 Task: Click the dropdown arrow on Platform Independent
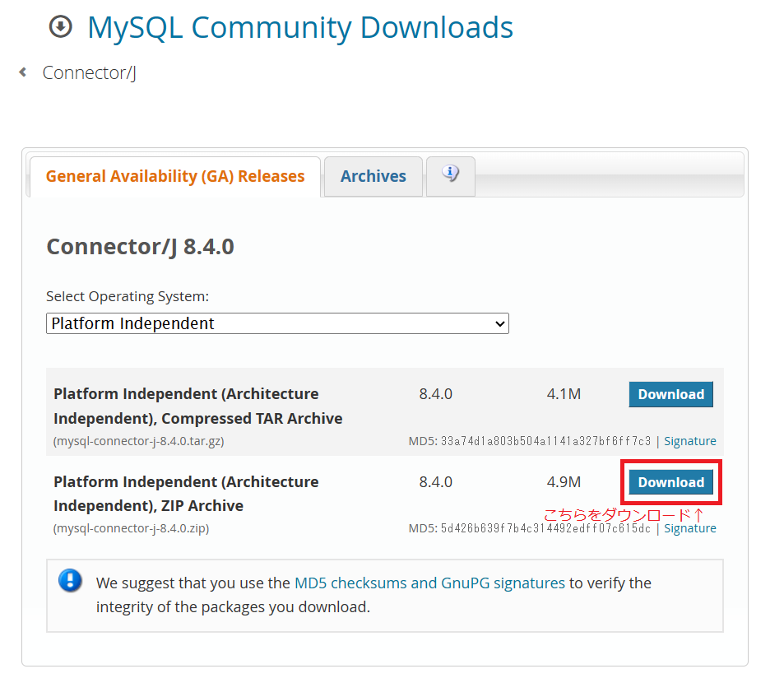point(499,324)
